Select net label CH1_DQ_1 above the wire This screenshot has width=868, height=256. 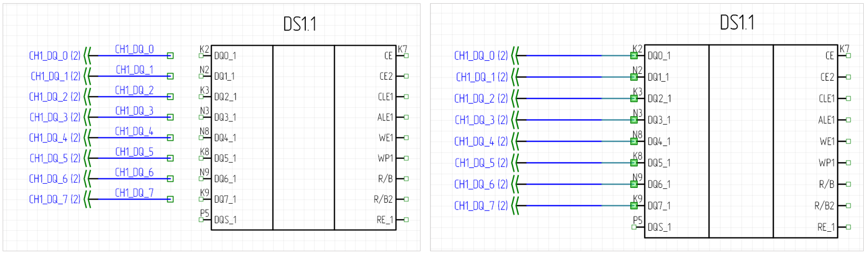(135, 70)
